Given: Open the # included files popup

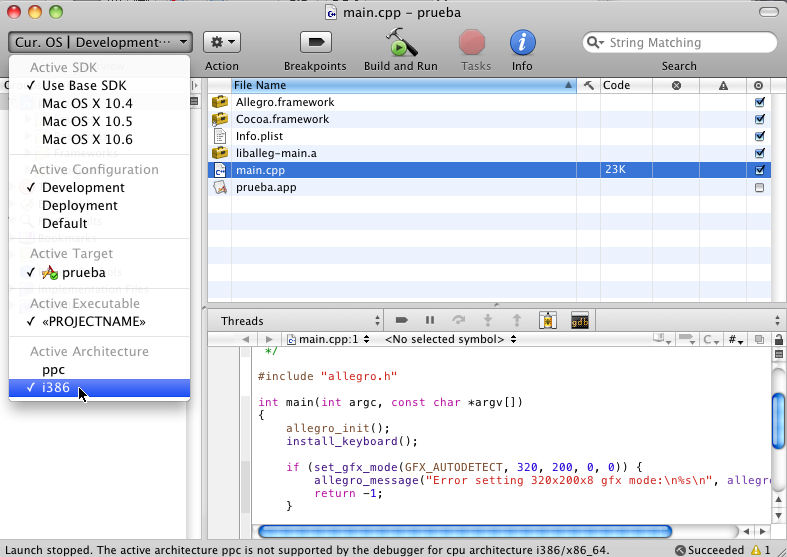Looking at the screenshot, I should point(736,339).
